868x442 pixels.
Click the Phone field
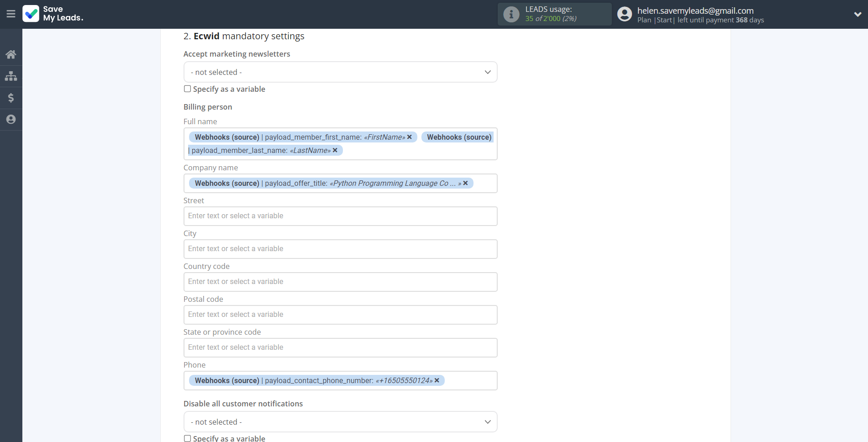click(340, 380)
